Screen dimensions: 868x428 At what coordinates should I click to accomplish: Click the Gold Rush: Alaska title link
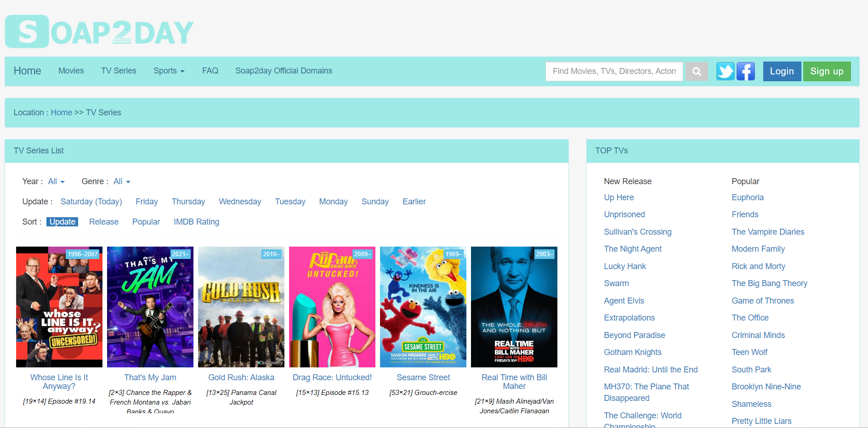(x=241, y=377)
